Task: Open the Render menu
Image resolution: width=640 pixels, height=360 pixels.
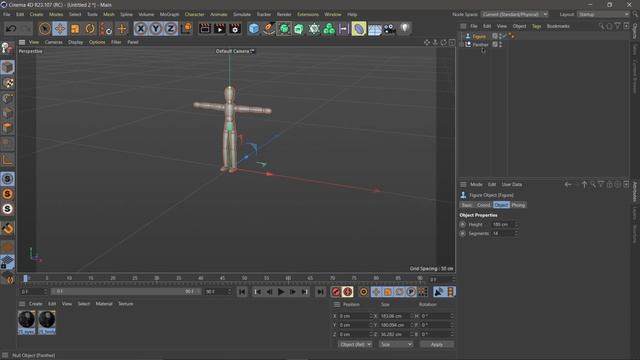Action: coord(284,14)
